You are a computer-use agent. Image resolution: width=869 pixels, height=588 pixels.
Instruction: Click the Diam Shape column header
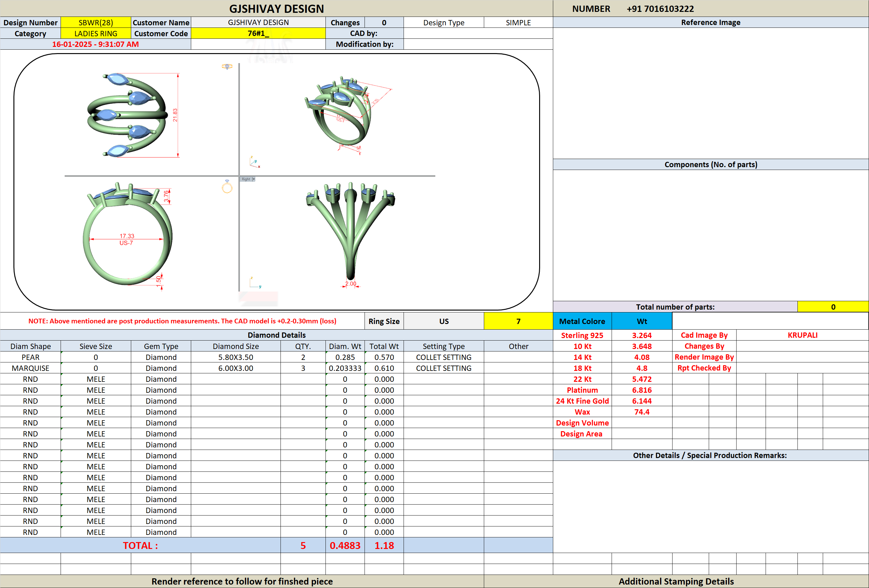click(30, 346)
